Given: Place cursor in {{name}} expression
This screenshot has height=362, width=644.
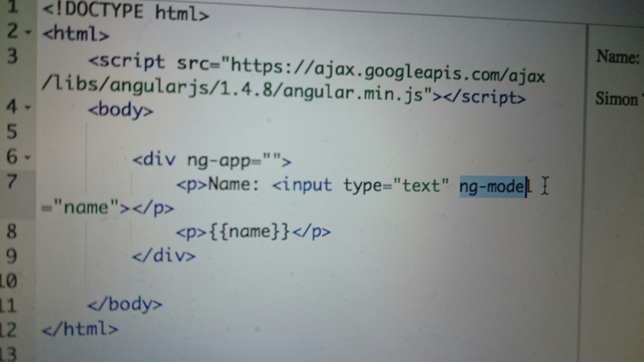Looking at the screenshot, I should (x=250, y=232).
